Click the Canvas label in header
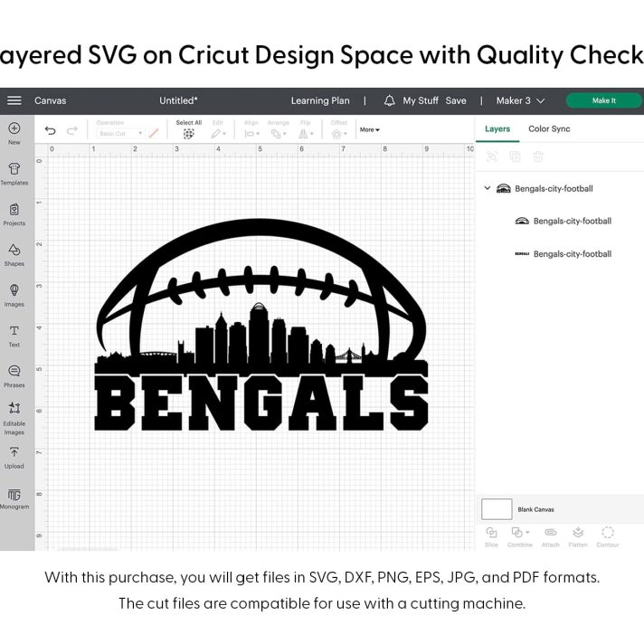Viewport: 644px width, 644px height. tap(50, 100)
